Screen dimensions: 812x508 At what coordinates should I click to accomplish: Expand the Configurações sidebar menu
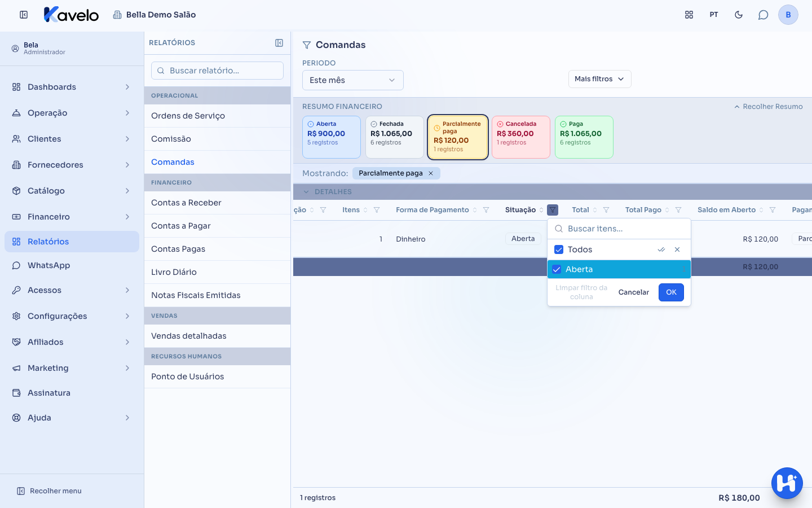[72, 316]
